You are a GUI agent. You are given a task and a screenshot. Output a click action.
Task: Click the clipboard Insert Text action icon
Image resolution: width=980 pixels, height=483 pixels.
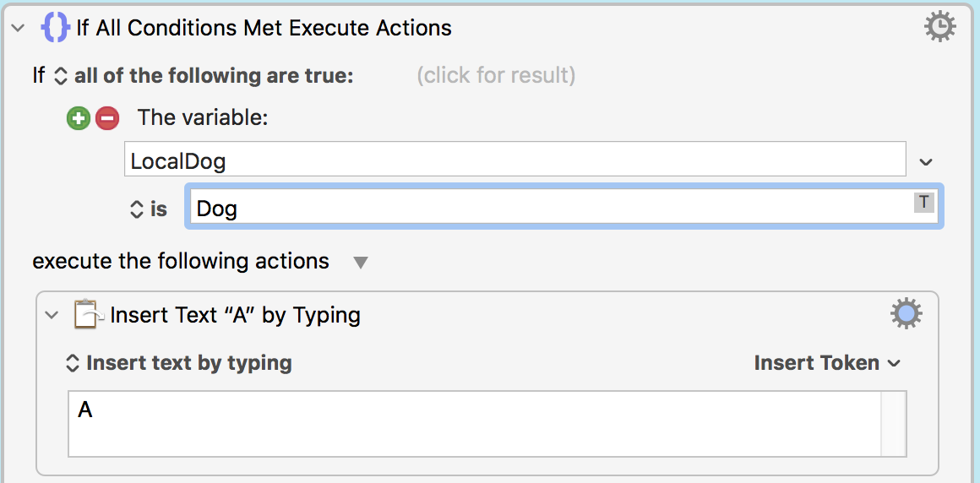pyautogui.click(x=88, y=314)
